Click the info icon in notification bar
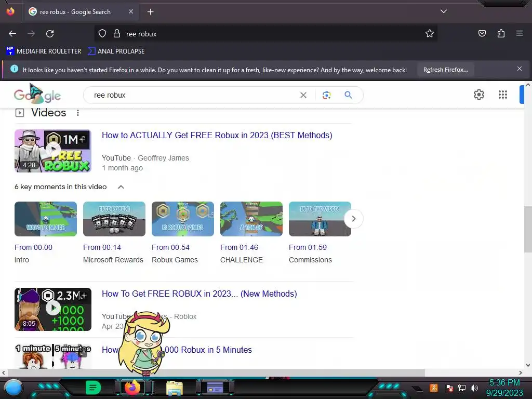532x399 pixels. click(14, 69)
